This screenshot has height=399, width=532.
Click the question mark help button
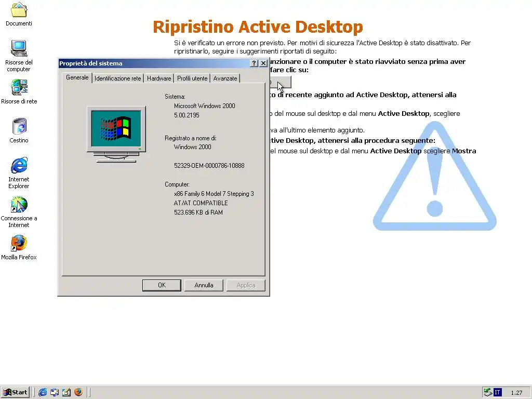click(x=254, y=63)
